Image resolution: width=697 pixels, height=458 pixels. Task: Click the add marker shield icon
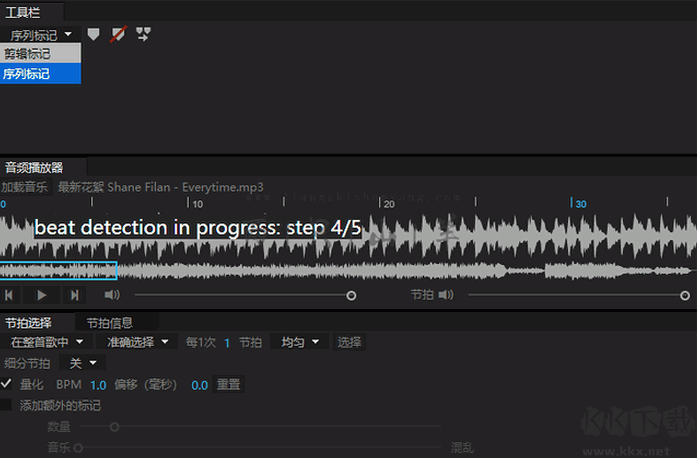tap(93, 34)
